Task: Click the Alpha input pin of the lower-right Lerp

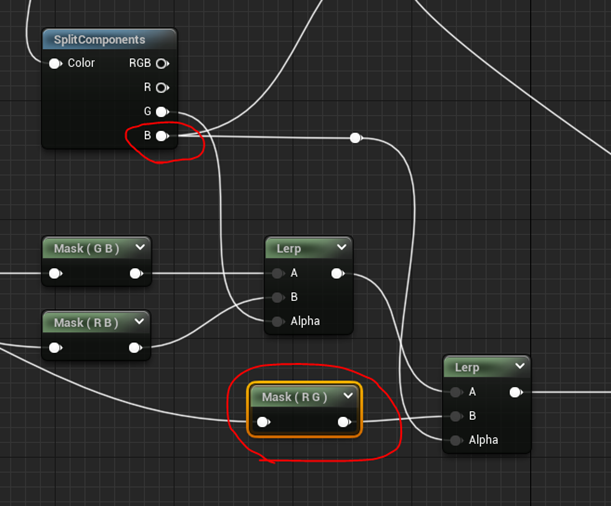Action: click(456, 441)
